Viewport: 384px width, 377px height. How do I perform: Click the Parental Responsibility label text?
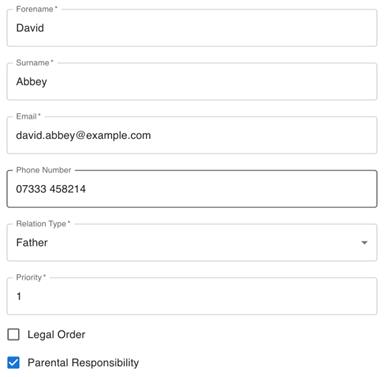83,363
